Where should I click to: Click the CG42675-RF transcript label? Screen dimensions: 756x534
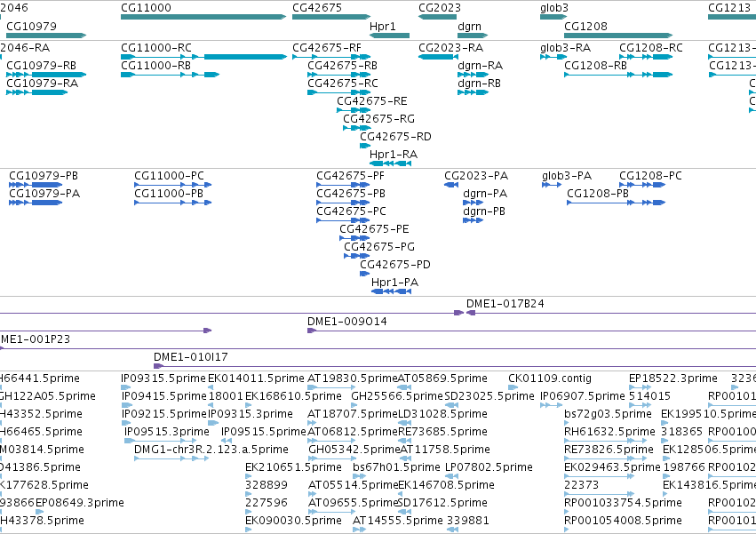point(327,48)
